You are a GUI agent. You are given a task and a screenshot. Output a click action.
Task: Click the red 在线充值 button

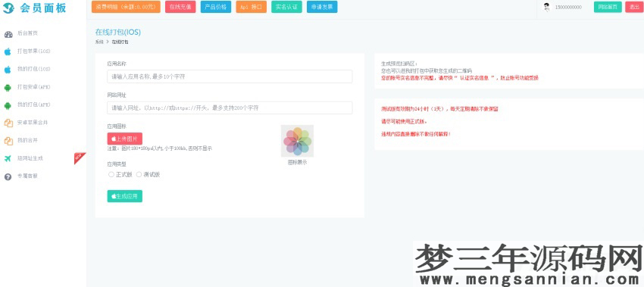pos(180,7)
